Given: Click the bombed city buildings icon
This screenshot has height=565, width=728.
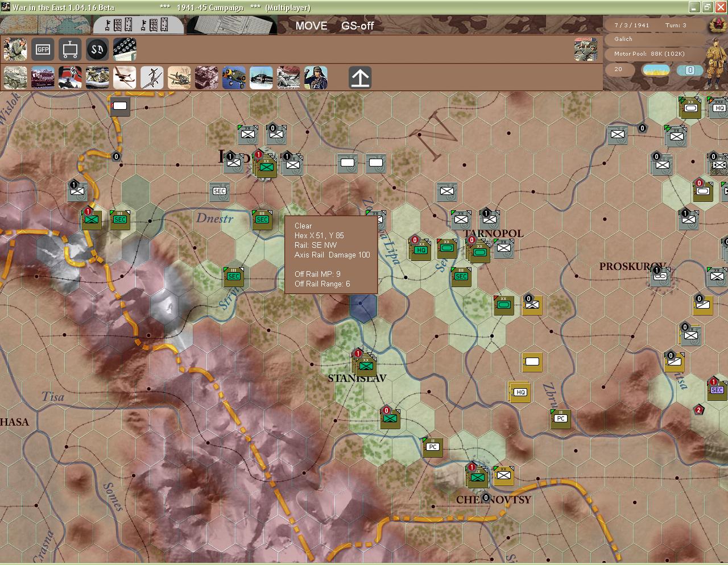Looking at the screenshot, I should [x=206, y=77].
